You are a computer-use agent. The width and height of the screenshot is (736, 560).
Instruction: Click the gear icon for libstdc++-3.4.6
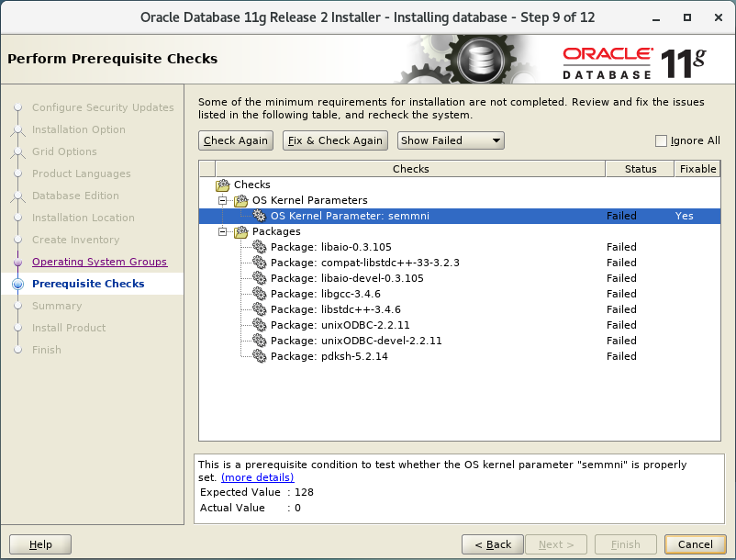click(x=259, y=309)
